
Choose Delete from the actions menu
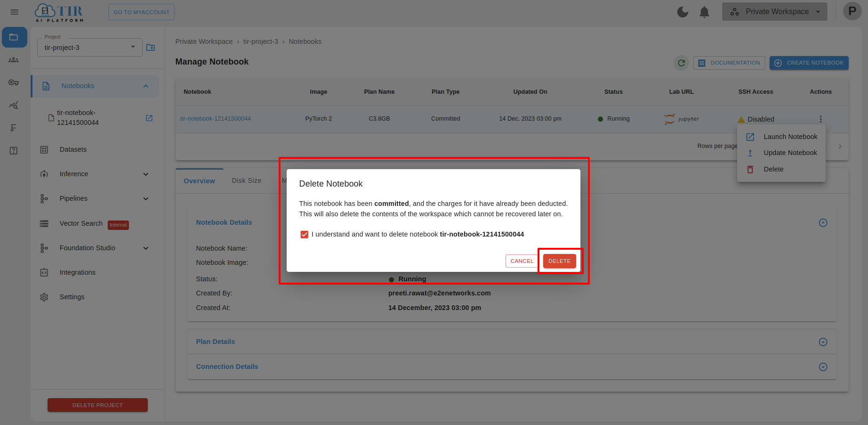tap(781, 169)
